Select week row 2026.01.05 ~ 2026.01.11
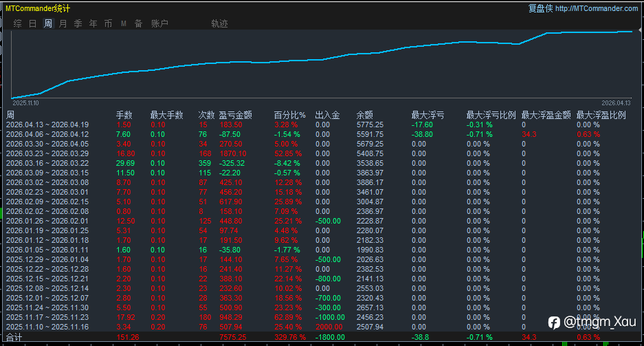 (322, 250)
